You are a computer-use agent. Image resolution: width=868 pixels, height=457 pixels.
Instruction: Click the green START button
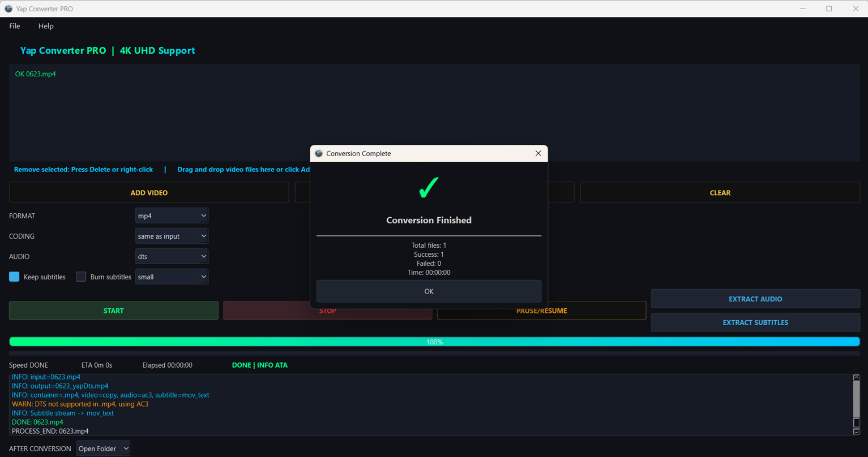[x=113, y=311]
